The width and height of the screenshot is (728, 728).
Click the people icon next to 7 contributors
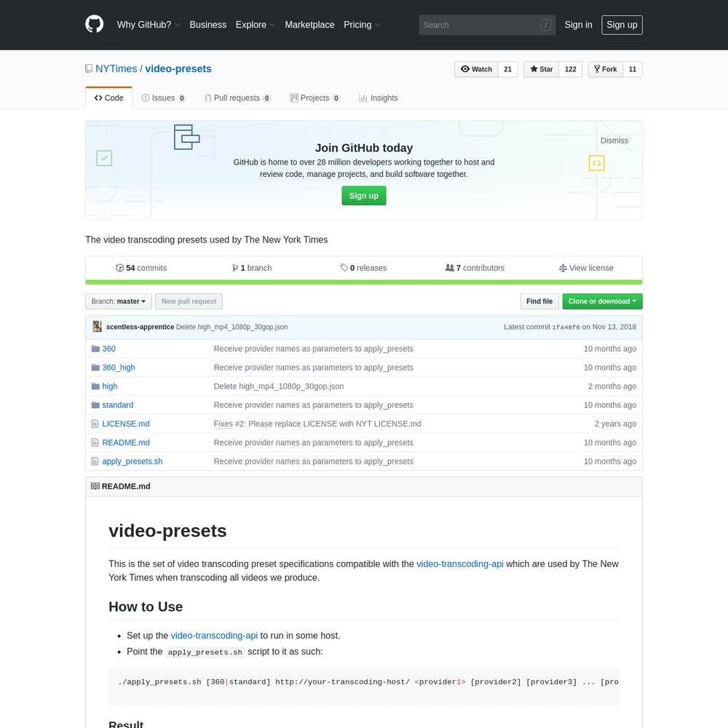point(449,268)
